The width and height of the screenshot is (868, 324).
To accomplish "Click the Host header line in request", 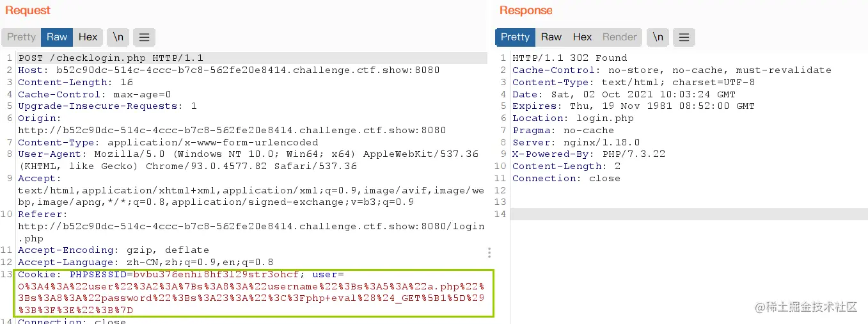I will point(228,70).
